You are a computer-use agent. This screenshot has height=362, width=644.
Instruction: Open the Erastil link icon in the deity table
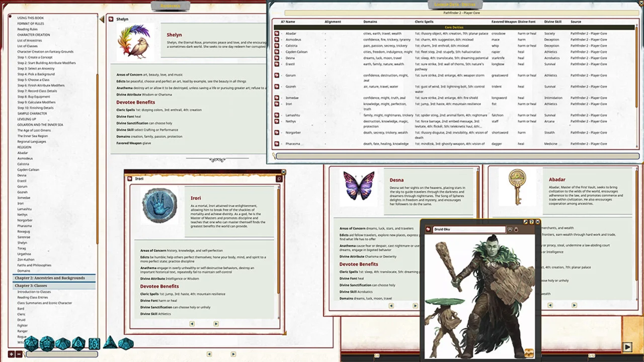(277, 64)
